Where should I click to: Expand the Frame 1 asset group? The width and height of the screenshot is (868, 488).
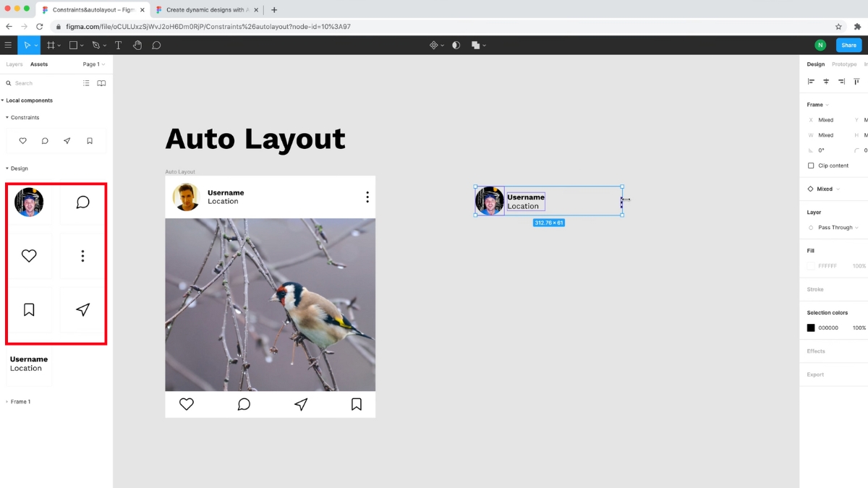[x=7, y=401]
